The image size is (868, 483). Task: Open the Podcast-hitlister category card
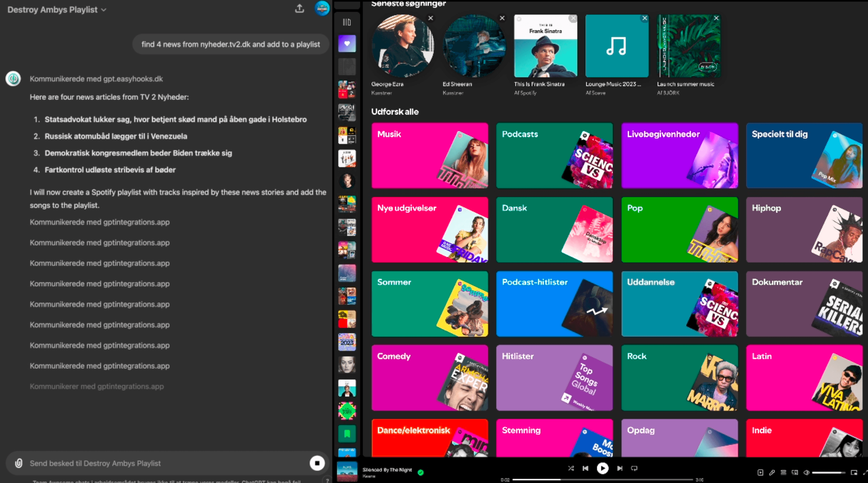[x=554, y=304]
